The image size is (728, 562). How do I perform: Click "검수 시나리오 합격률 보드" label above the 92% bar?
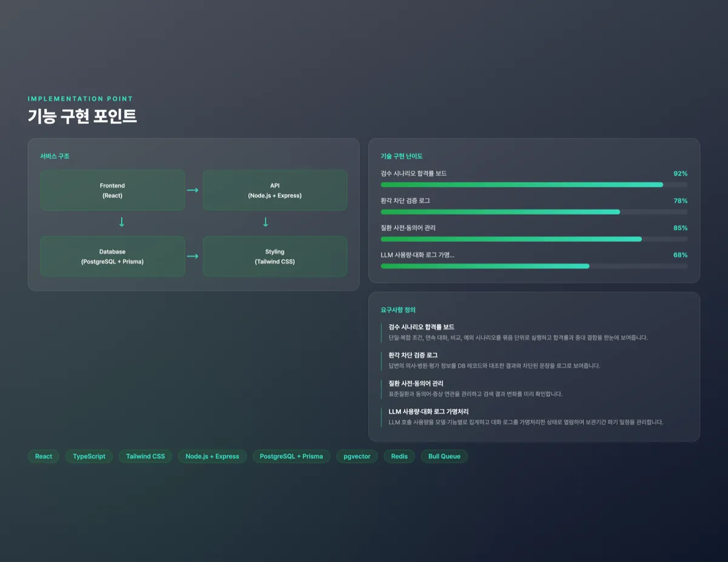pyautogui.click(x=414, y=174)
